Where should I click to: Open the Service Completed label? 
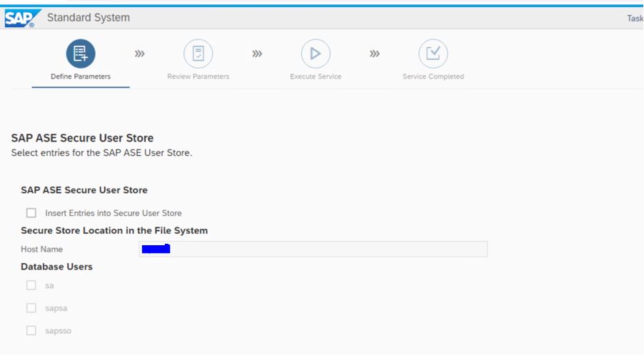click(x=433, y=76)
